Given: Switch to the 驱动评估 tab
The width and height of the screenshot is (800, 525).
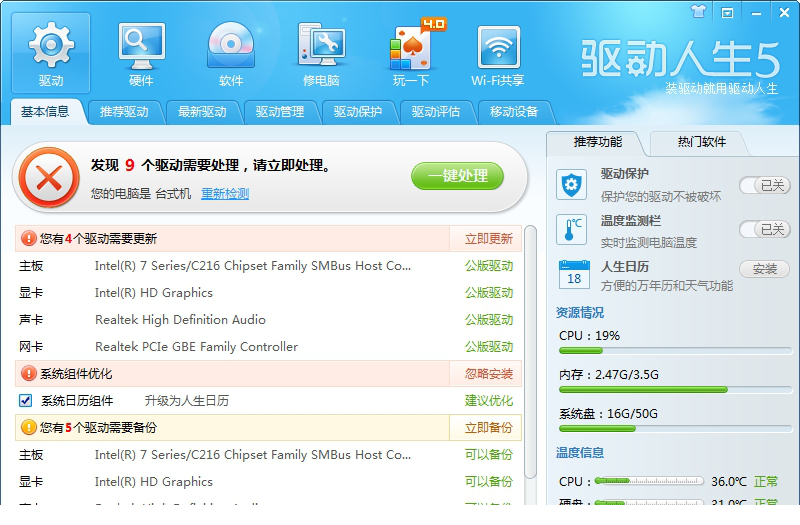Looking at the screenshot, I should coord(436,112).
